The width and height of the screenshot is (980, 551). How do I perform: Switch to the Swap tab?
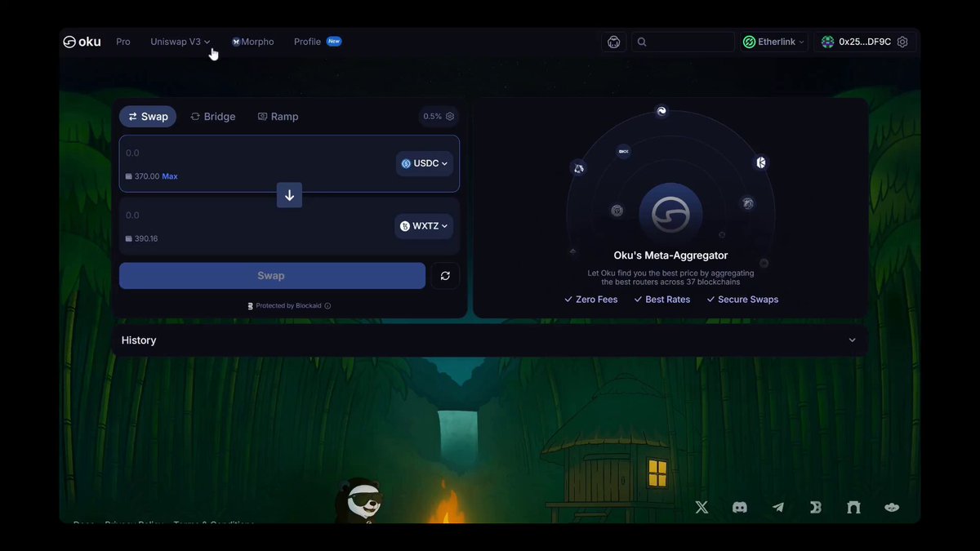(148, 117)
